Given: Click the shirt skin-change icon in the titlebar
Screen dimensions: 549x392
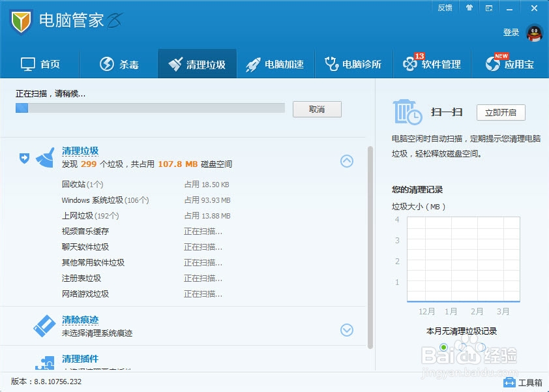Looking at the screenshot, I should (x=469, y=8).
